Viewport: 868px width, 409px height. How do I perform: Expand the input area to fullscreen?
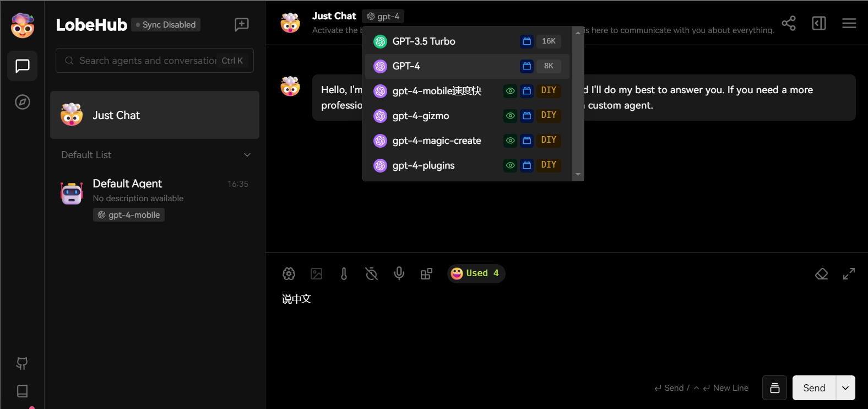tap(849, 274)
